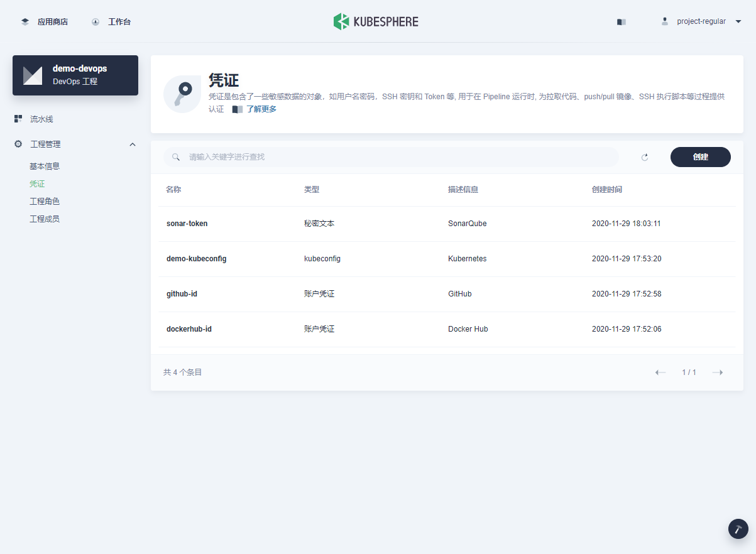756x554 pixels.
Task: Open the help button at bottom right
Action: tap(738, 528)
